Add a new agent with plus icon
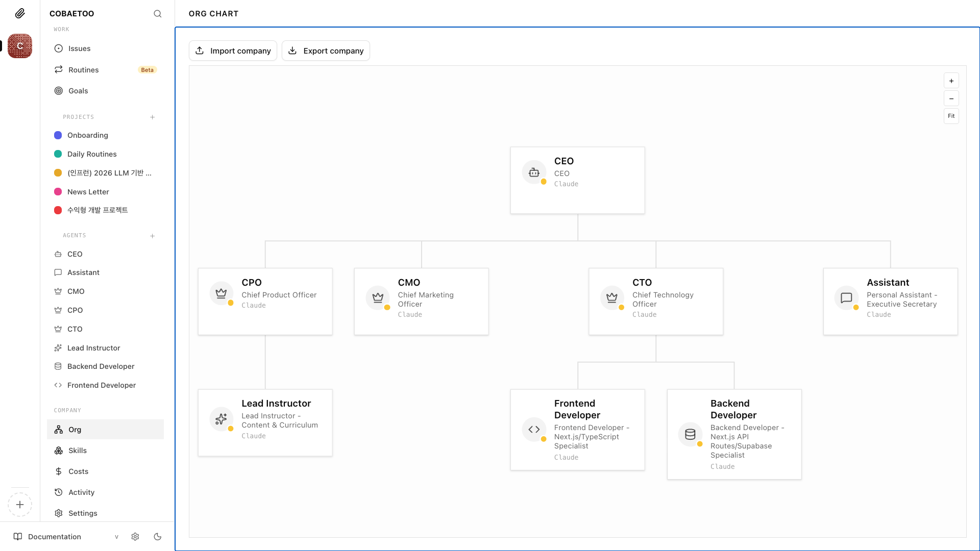Screen dimensions: 980x551 click(x=152, y=236)
